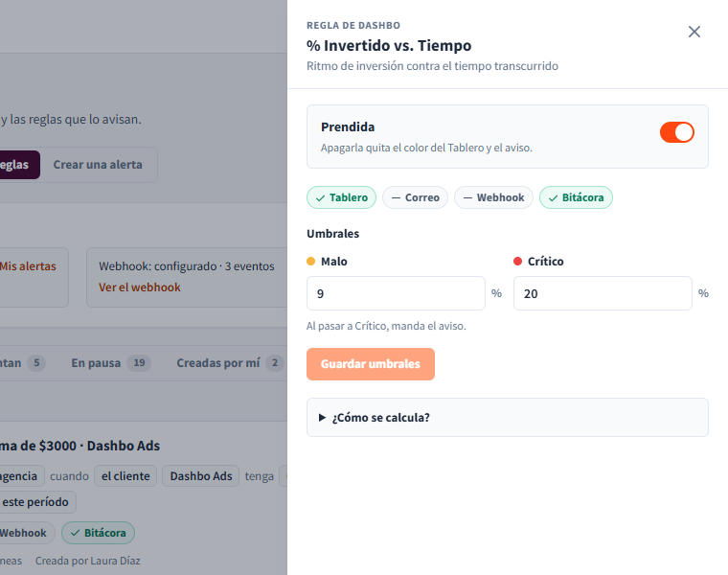Toggle the Bitácora chip on alert card
The image size is (728, 575).
(x=98, y=533)
